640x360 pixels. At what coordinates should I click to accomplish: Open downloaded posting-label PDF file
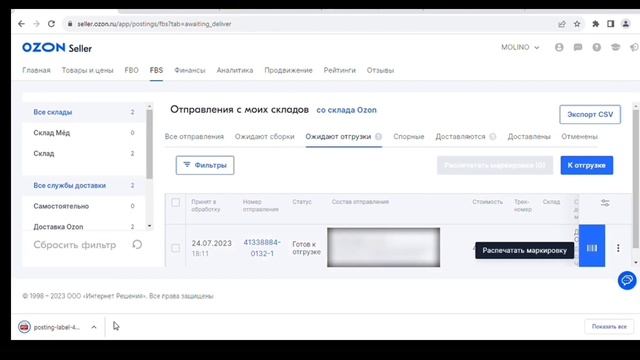(49, 327)
